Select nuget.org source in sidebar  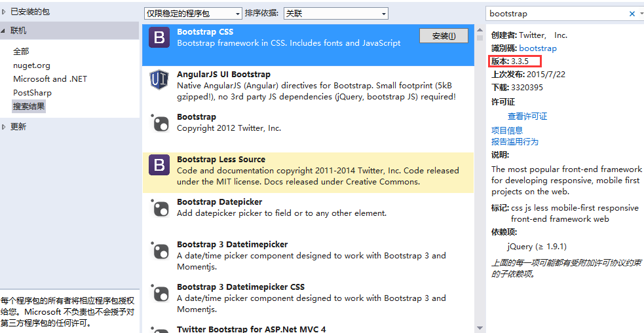click(x=31, y=65)
